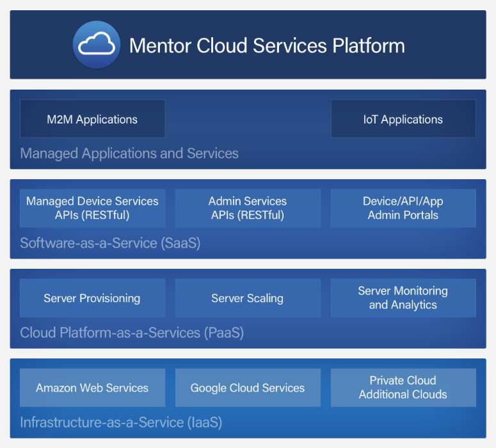Click the 'Additional Clouds' text line
This screenshot has height=448, width=496.
point(403,394)
